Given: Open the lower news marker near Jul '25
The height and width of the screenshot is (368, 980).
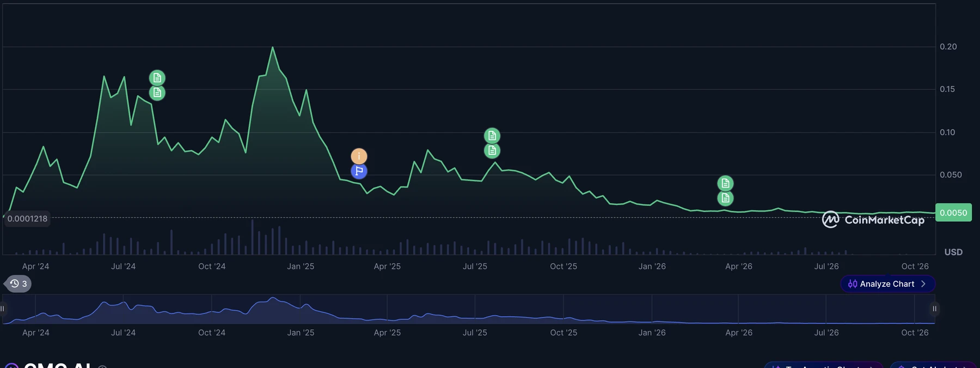Looking at the screenshot, I should 492,150.
